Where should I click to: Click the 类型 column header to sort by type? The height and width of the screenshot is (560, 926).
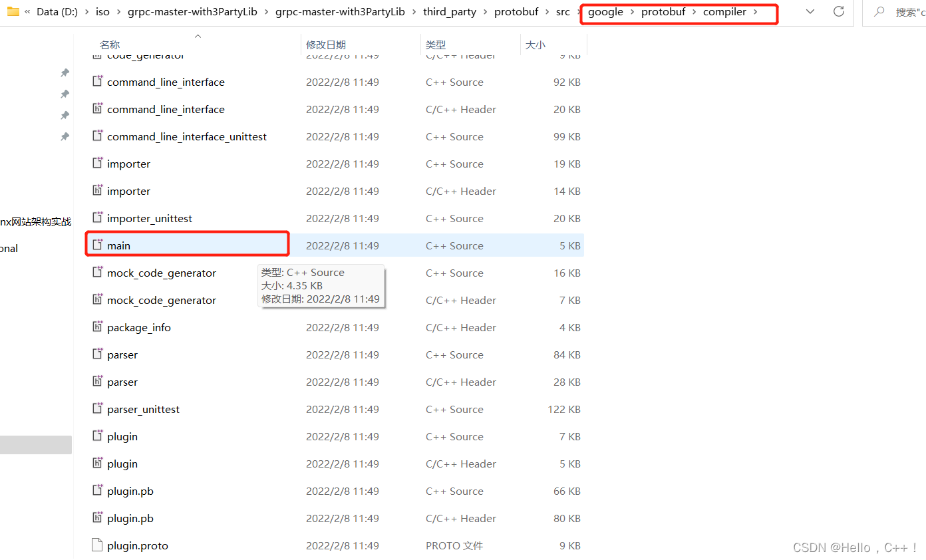point(435,45)
